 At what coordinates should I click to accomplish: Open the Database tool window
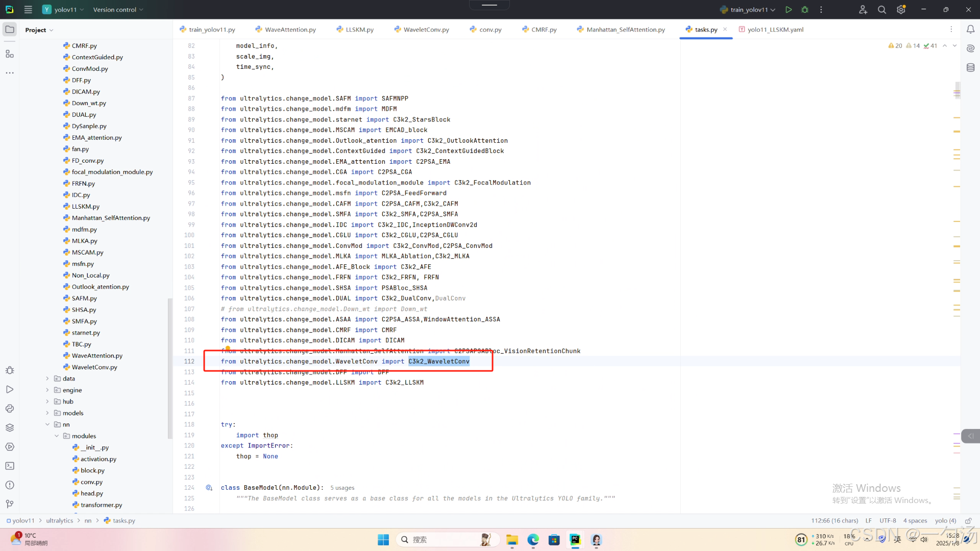click(x=970, y=68)
